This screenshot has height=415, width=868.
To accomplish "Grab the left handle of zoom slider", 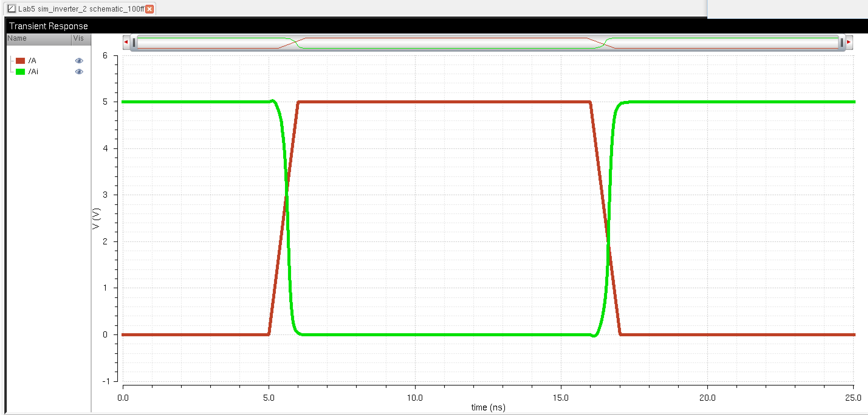I will [134, 43].
